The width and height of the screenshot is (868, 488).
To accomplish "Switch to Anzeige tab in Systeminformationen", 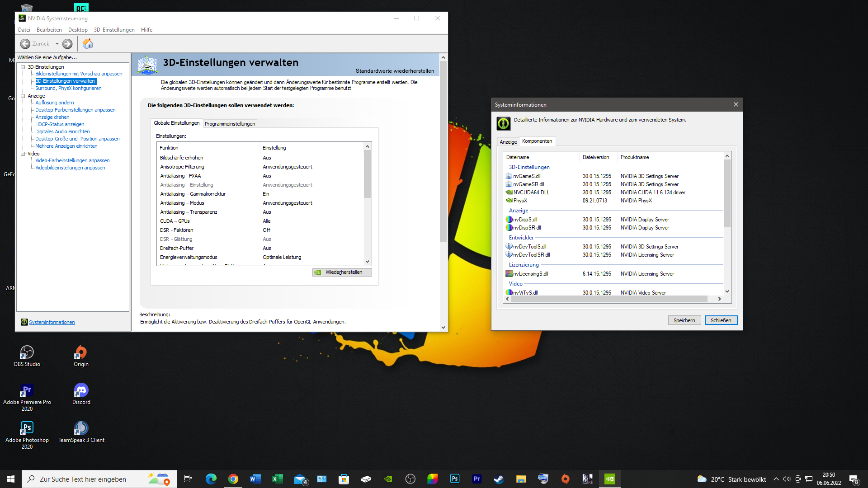I will click(x=508, y=142).
